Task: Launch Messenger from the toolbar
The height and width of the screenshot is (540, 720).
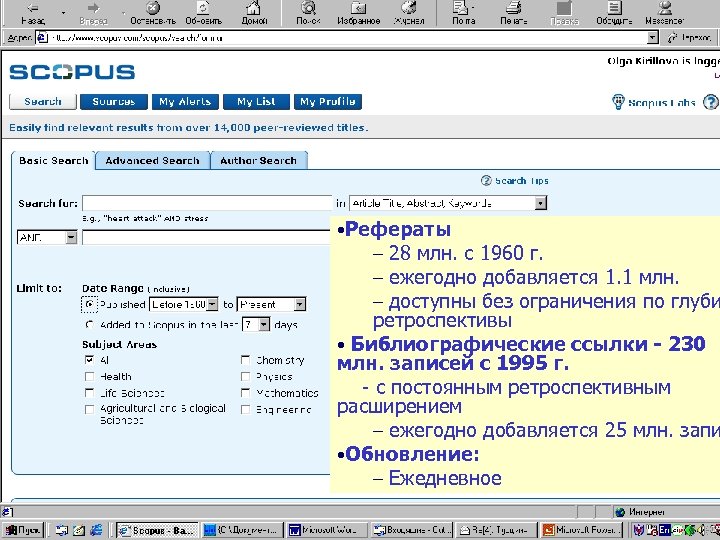Action: tap(664, 13)
